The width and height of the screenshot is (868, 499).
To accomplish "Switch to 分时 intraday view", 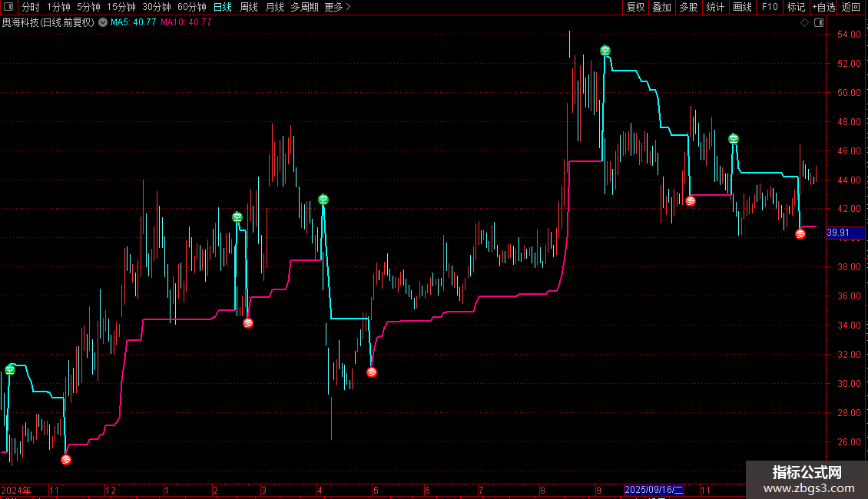I will [x=31, y=7].
